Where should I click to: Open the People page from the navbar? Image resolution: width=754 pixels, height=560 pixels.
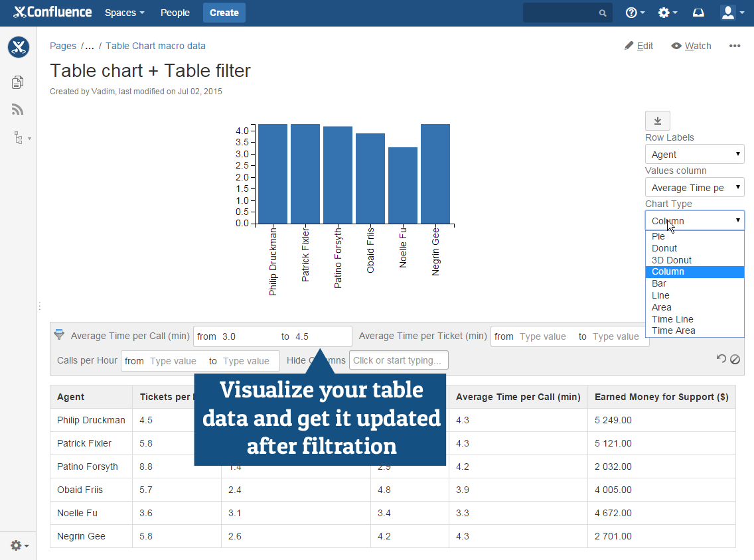click(175, 12)
